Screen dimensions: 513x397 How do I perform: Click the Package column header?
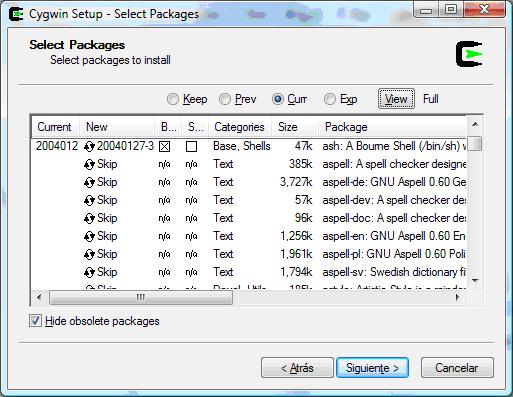click(x=393, y=127)
